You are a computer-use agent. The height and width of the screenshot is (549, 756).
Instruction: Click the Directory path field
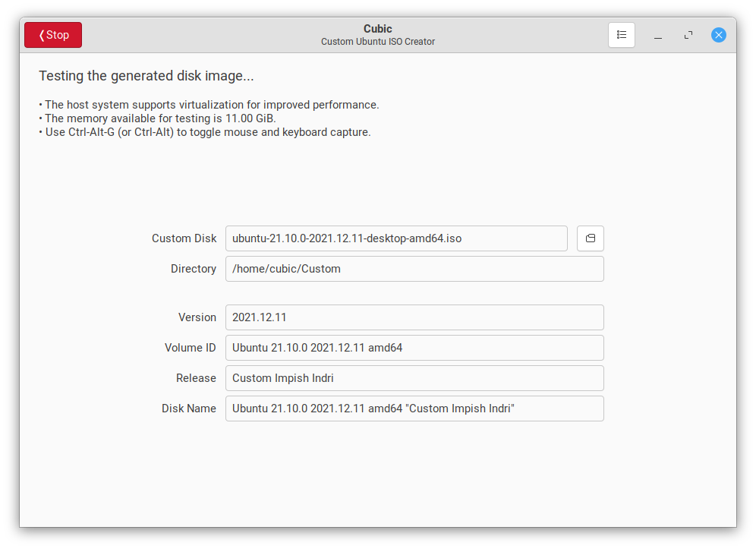[414, 269]
